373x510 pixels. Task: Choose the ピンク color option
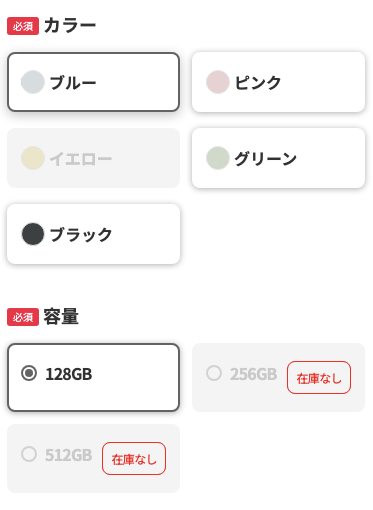[278, 82]
